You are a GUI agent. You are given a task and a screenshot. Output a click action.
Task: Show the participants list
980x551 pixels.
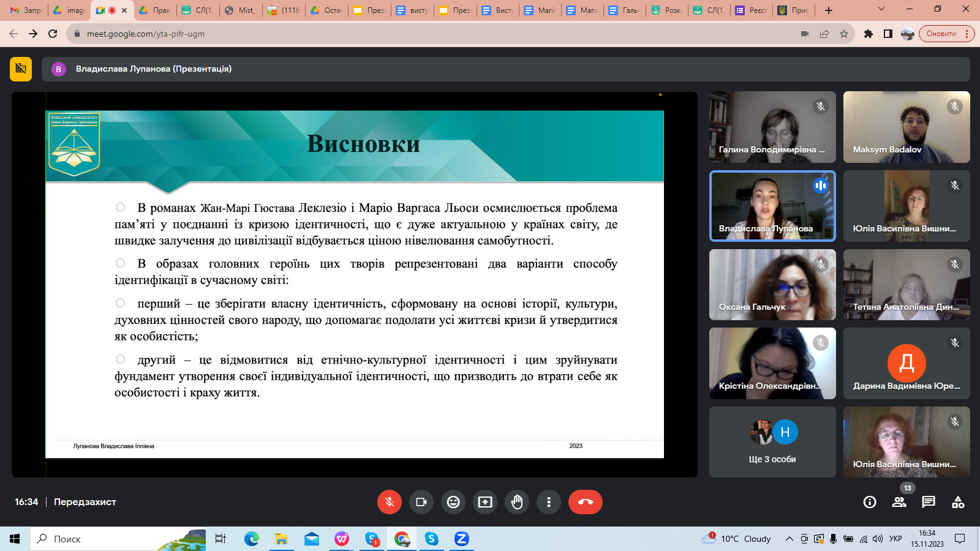coord(899,502)
